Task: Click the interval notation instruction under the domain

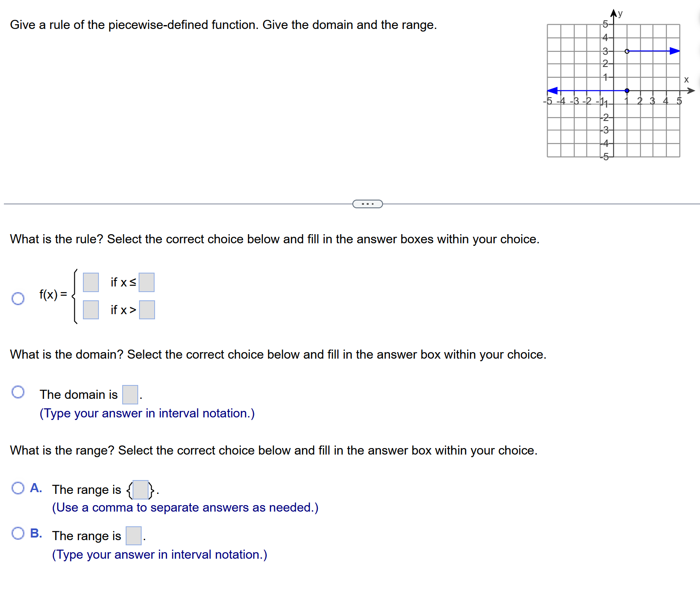Action: click(x=147, y=413)
